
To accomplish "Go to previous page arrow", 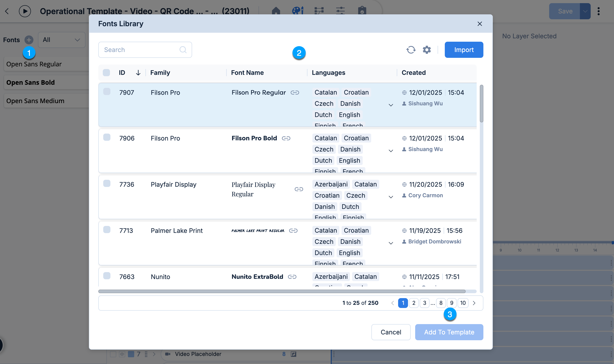I will (393, 303).
